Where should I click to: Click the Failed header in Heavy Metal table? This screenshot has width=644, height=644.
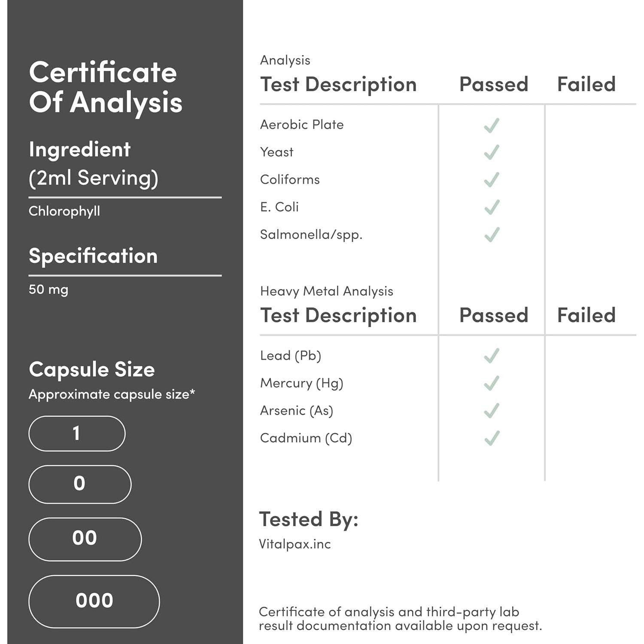(586, 316)
